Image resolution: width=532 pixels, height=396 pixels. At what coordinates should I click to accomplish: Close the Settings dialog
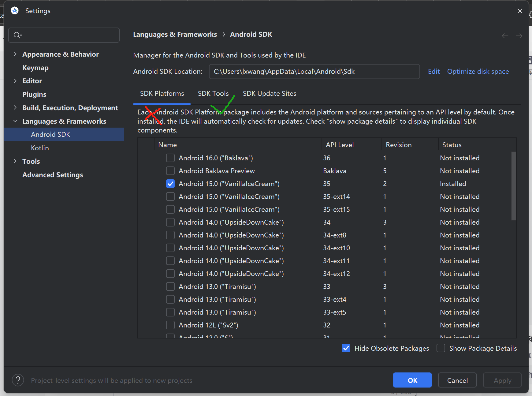[x=520, y=11]
